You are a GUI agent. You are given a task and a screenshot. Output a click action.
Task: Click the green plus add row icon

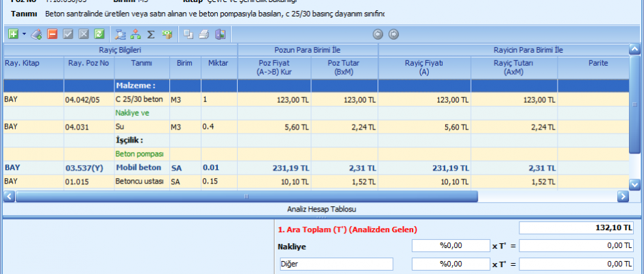coord(14,34)
